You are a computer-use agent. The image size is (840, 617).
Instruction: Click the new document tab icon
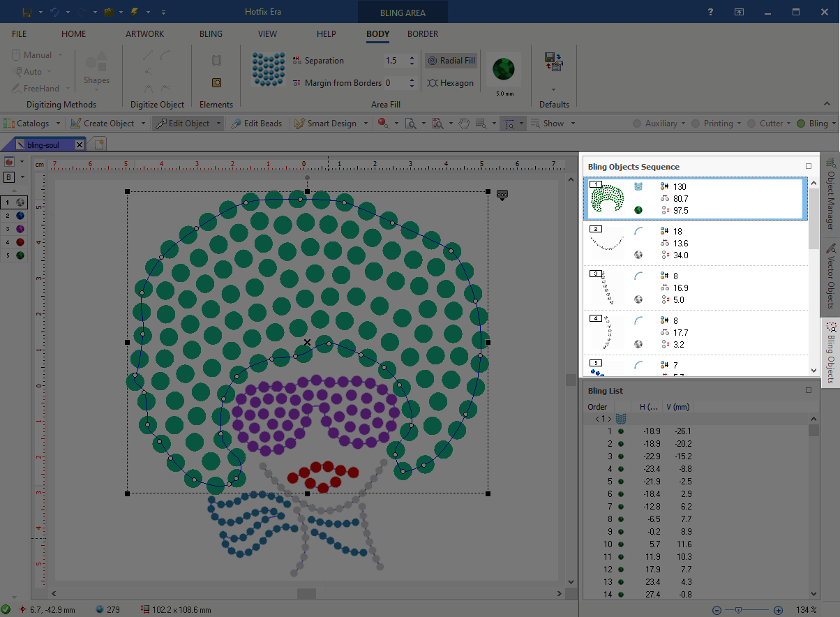click(x=100, y=144)
